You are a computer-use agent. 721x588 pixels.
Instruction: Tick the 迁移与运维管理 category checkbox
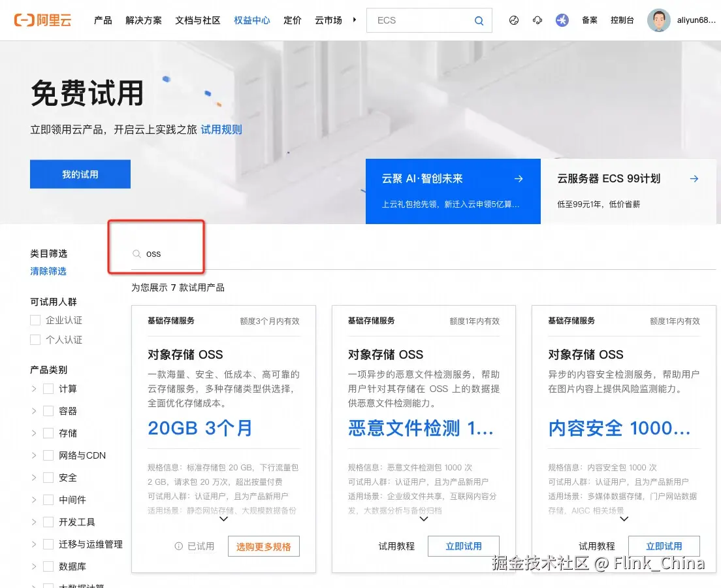point(48,544)
